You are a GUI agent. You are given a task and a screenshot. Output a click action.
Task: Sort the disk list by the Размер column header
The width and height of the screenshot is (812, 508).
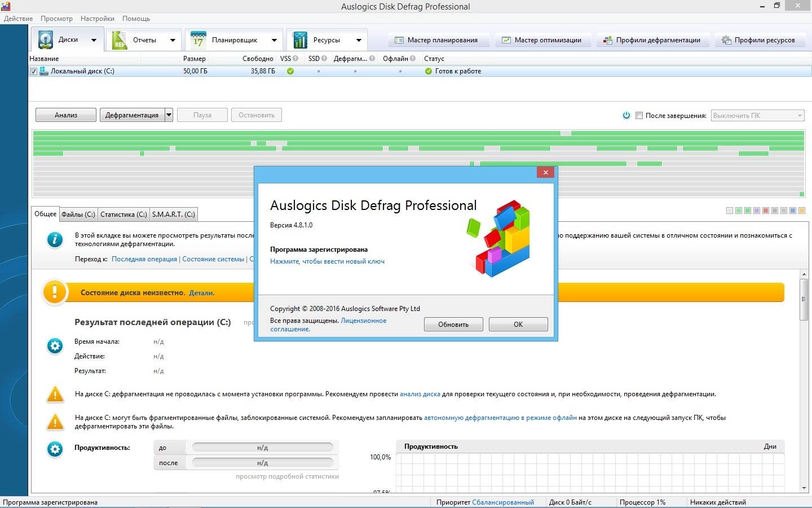(195, 59)
